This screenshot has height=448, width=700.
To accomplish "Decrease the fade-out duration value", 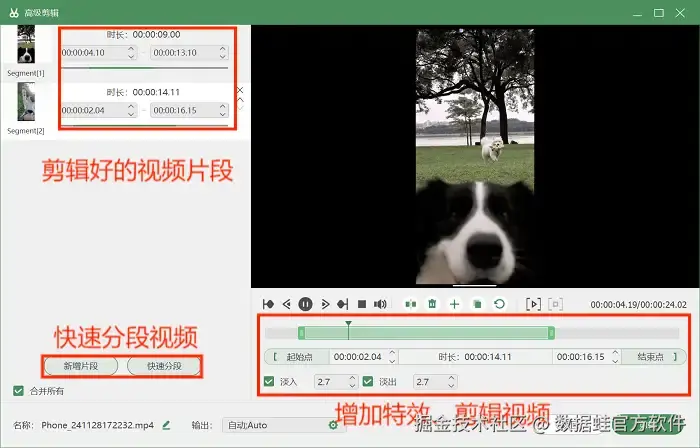I will (x=451, y=386).
